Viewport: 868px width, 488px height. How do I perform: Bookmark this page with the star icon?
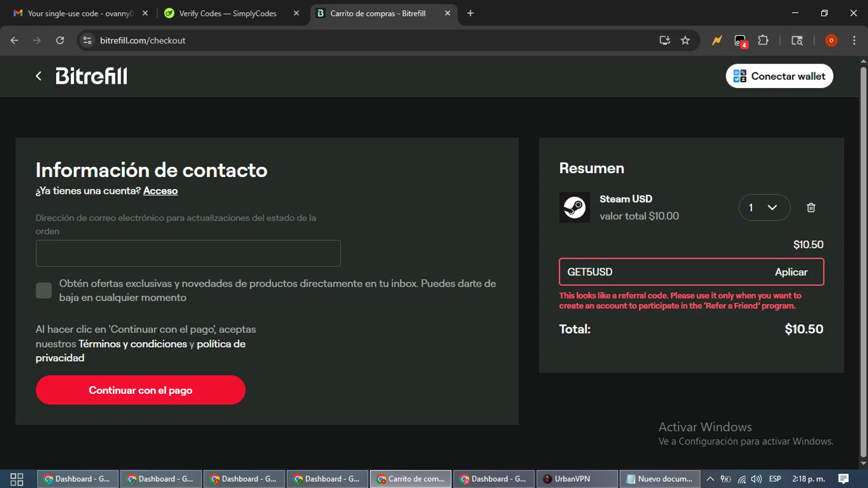click(685, 41)
